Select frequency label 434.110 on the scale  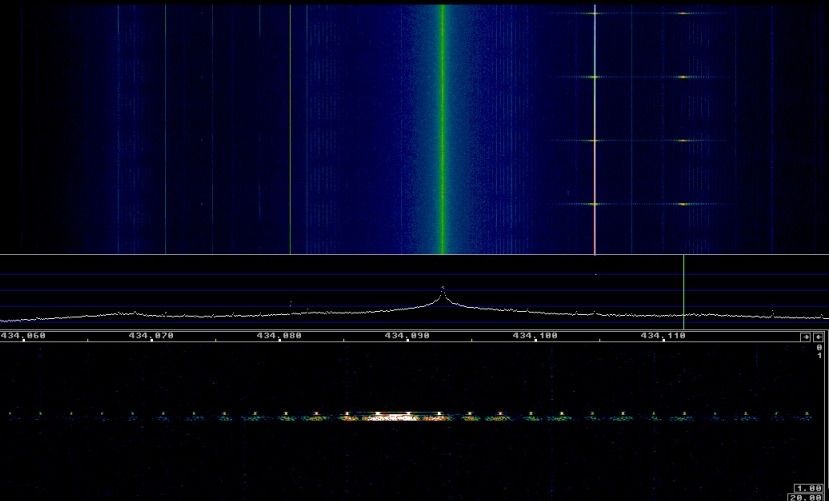[x=663, y=336]
